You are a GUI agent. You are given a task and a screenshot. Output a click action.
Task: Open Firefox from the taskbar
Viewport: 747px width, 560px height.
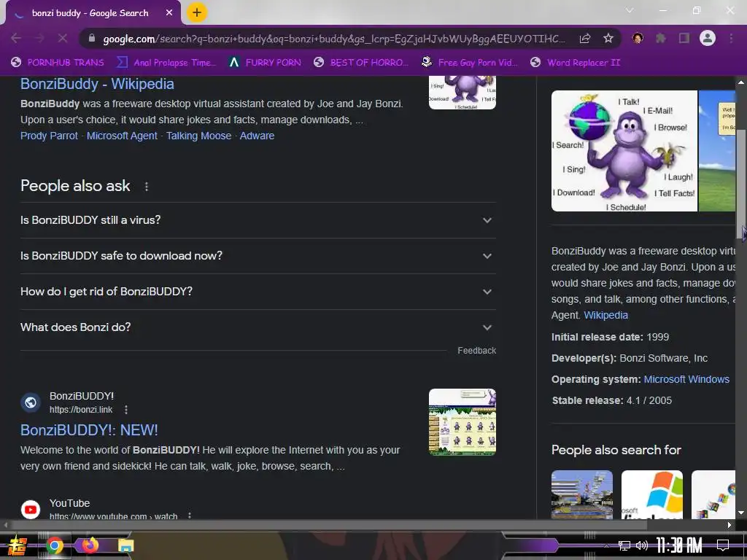90,545
